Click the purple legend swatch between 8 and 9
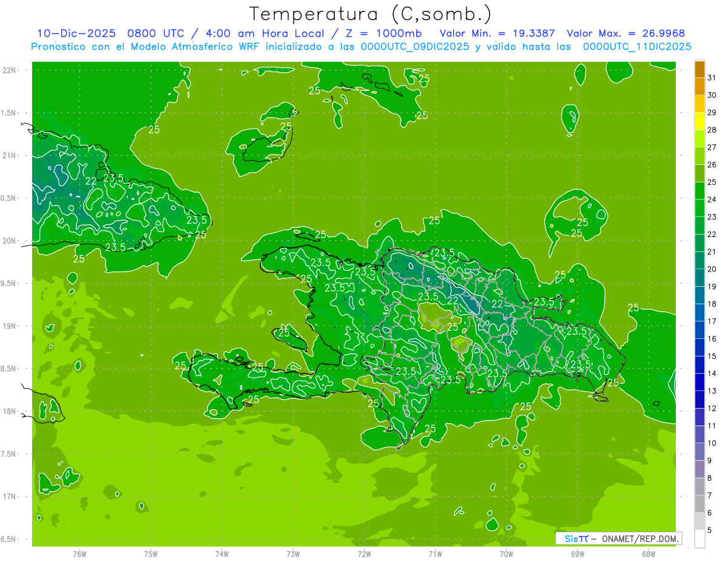Screen dimensions: 728x562 point(699,469)
